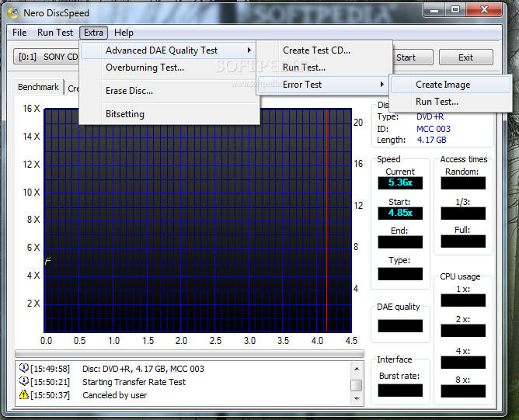Click warning icon beside 15:50:37 log entry

pyautogui.click(x=24, y=394)
